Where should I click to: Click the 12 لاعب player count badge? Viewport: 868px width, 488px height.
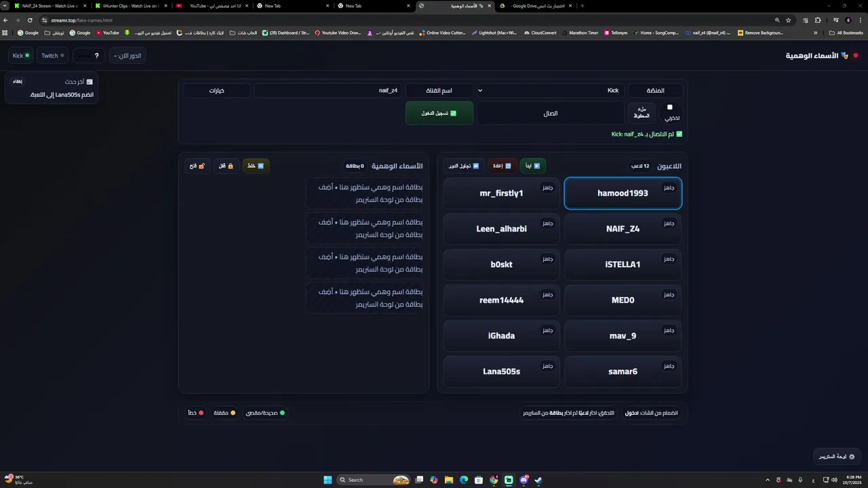(x=641, y=165)
